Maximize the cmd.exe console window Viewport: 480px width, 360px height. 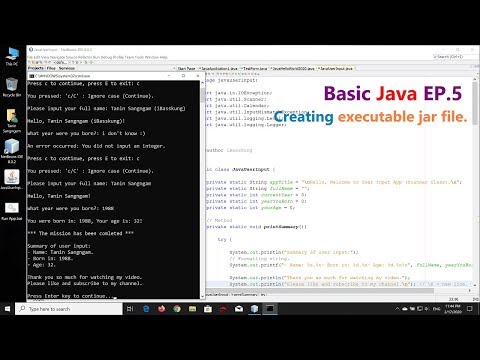coord(183,76)
